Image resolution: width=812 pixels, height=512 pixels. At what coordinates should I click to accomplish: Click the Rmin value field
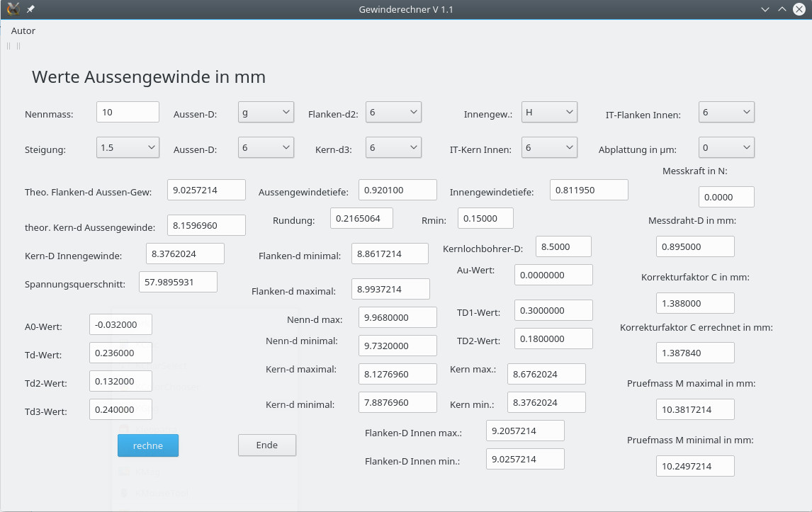point(486,218)
